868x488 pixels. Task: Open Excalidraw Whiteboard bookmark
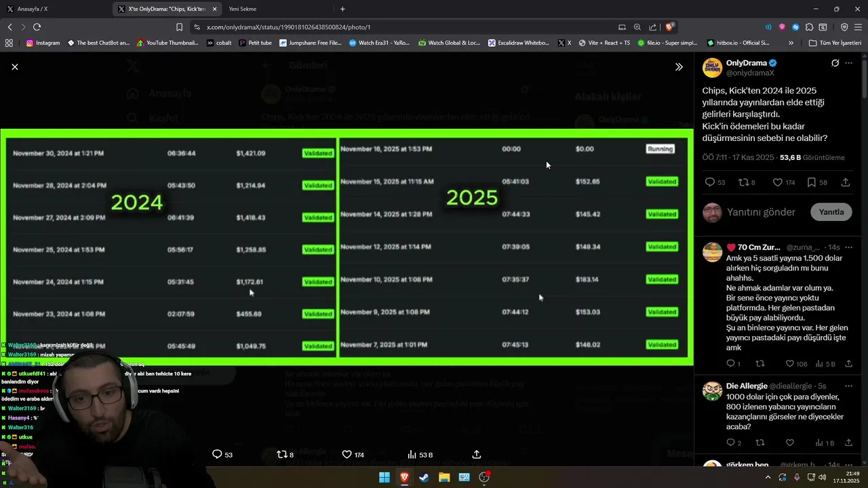519,43
